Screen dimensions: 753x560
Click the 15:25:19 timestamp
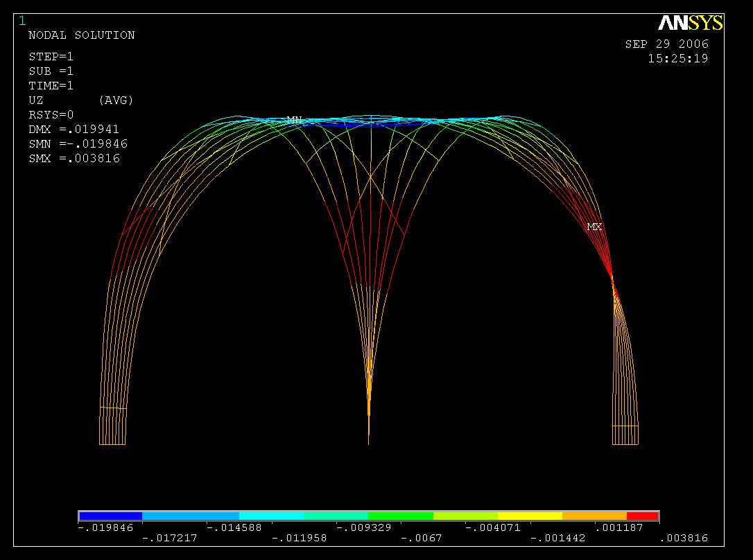[678, 58]
